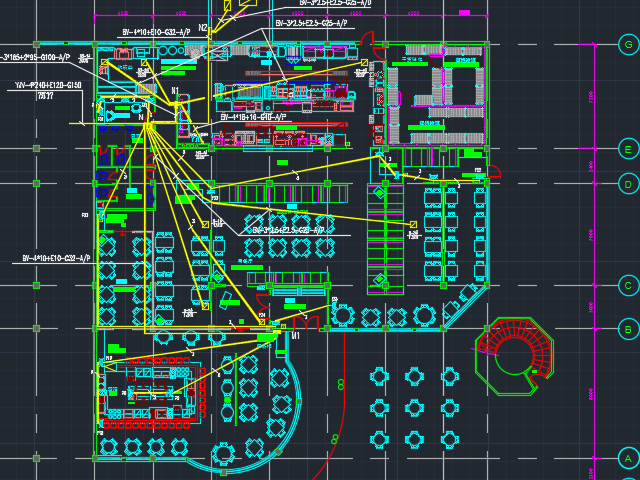Select the 7000 vertical dimension text
Viewport: 640px width, 480px height.
[x=591, y=235]
